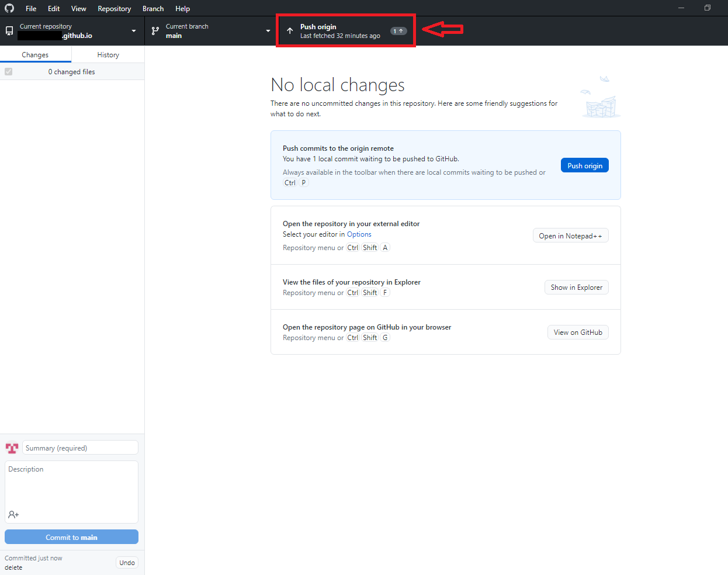728x575 pixels.
Task: Click the add co-authors person icon
Action: coord(13,514)
